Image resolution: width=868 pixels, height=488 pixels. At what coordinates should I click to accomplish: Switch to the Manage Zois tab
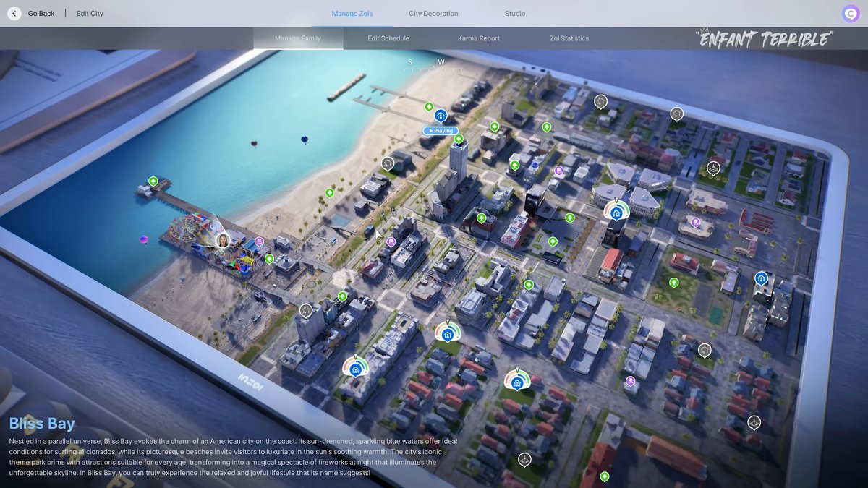352,13
